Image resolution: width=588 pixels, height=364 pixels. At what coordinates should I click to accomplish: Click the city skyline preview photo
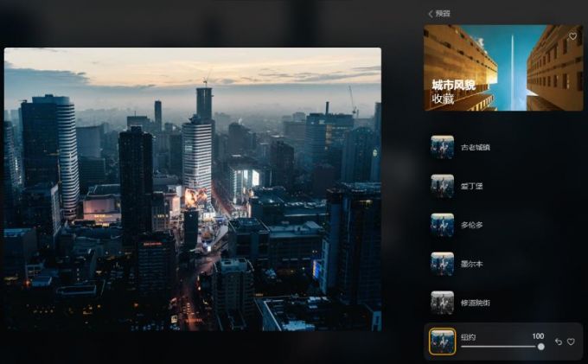[x=193, y=189]
